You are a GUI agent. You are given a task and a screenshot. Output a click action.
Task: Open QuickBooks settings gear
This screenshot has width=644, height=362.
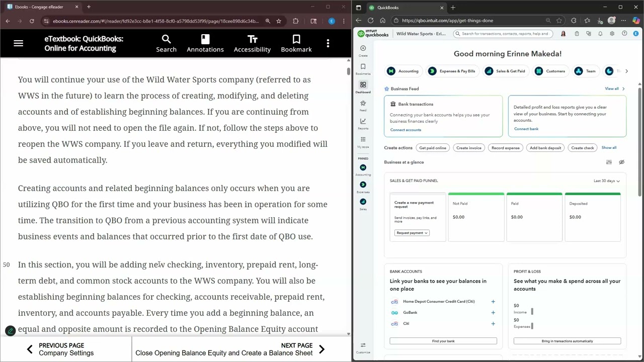pos(612,34)
